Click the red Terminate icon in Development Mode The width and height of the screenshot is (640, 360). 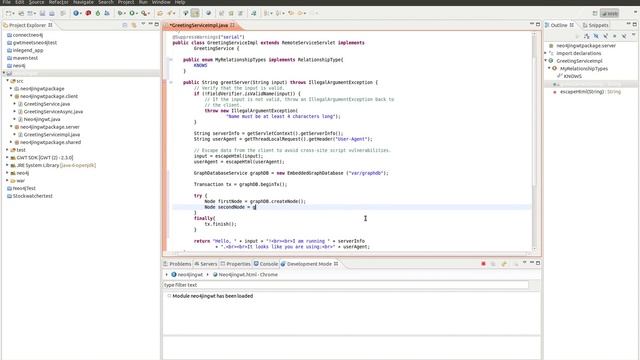(483, 264)
